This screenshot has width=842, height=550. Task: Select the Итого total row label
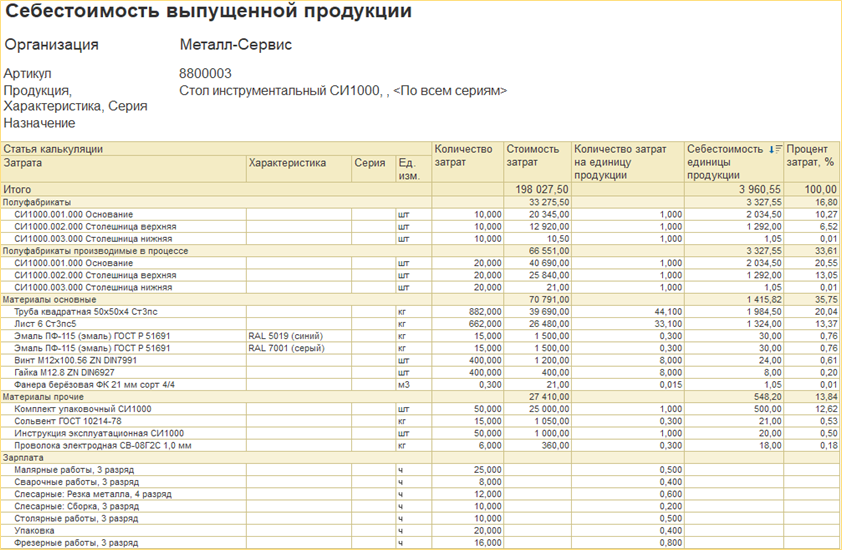coord(18,189)
